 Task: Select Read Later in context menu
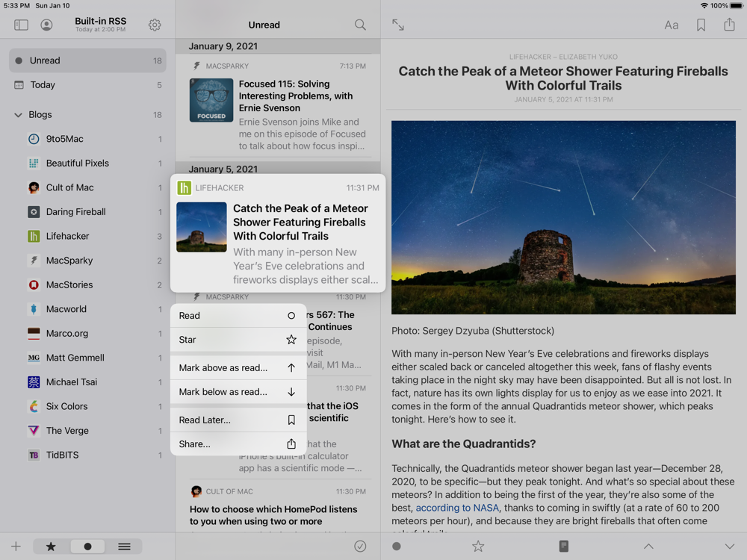238,420
